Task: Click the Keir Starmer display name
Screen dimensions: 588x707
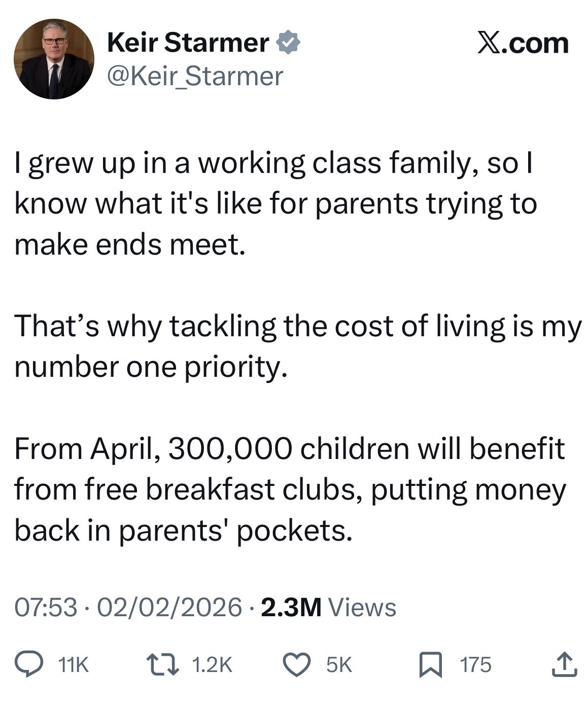Action: click(x=188, y=43)
